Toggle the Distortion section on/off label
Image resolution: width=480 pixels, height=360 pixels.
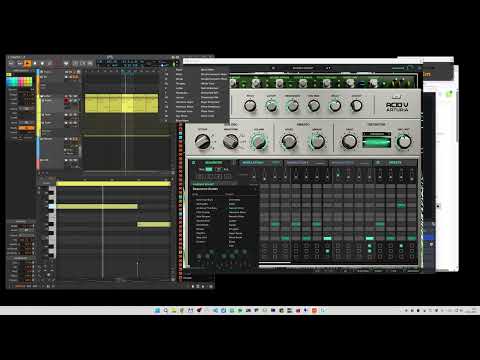376,124
